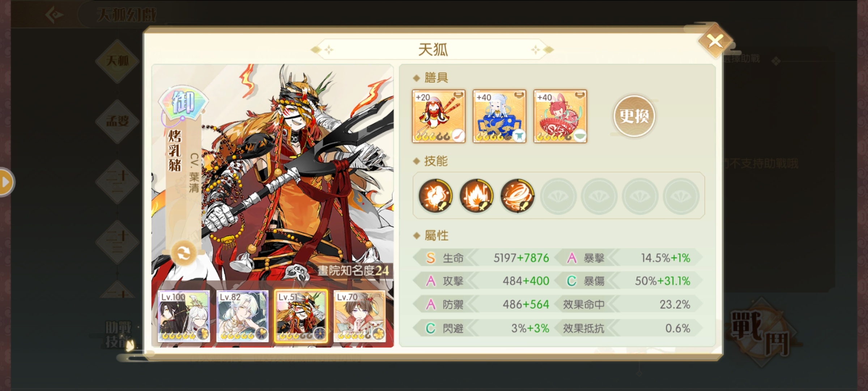Click the first locked eye skill slot
Screen dimensions: 868x391
click(x=558, y=196)
